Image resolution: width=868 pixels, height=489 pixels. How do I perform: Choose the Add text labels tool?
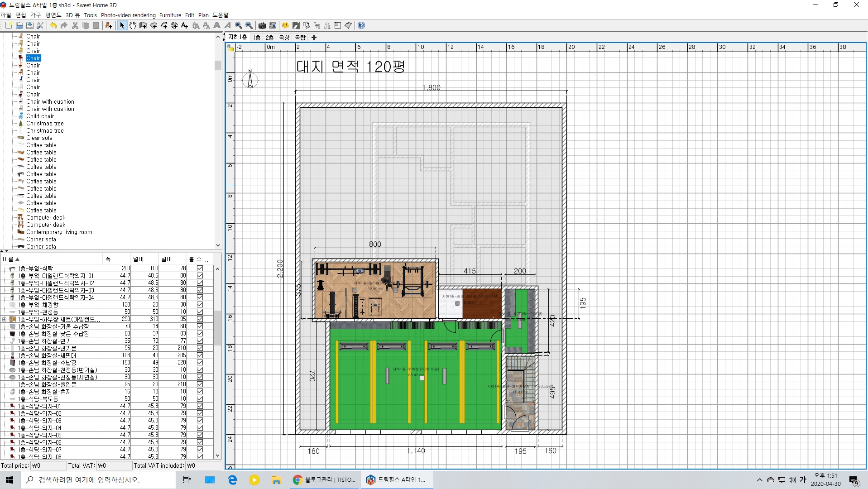click(185, 25)
